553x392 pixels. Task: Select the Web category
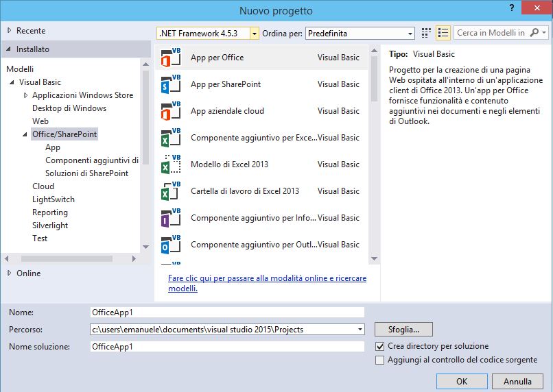40,121
